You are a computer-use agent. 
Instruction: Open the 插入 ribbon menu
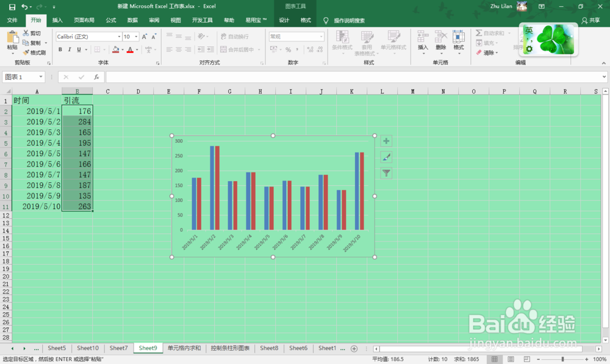[57, 20]
